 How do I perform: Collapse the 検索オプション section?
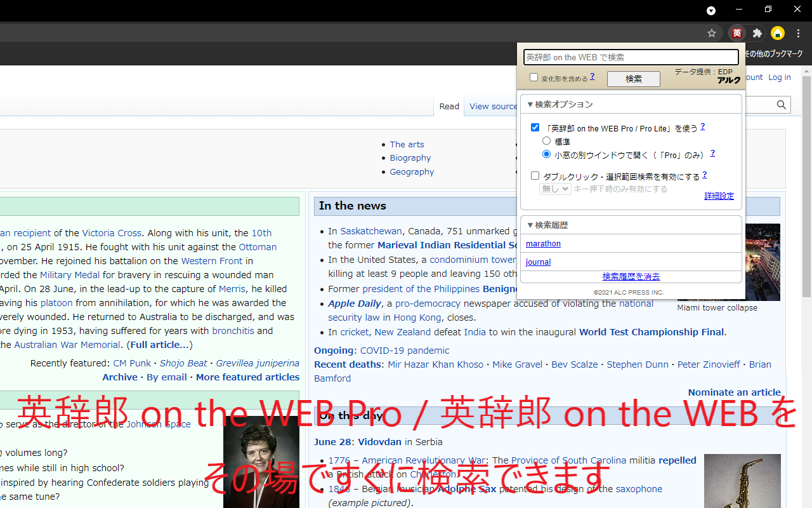coord(560,104)
